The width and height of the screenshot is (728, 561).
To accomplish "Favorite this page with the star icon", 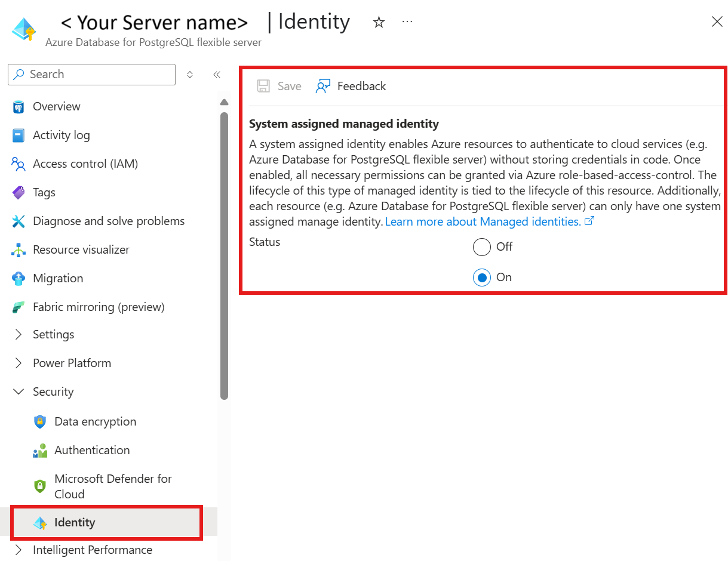I will click(379, 23).
